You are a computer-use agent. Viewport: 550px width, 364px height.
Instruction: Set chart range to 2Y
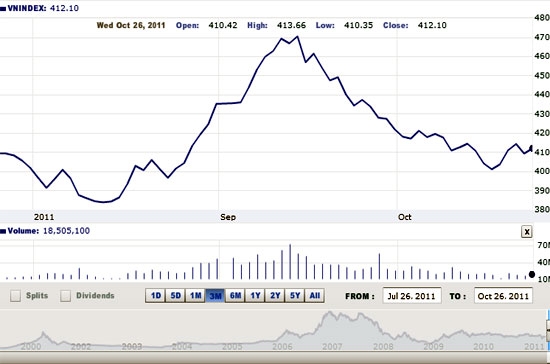coord(275,296)
